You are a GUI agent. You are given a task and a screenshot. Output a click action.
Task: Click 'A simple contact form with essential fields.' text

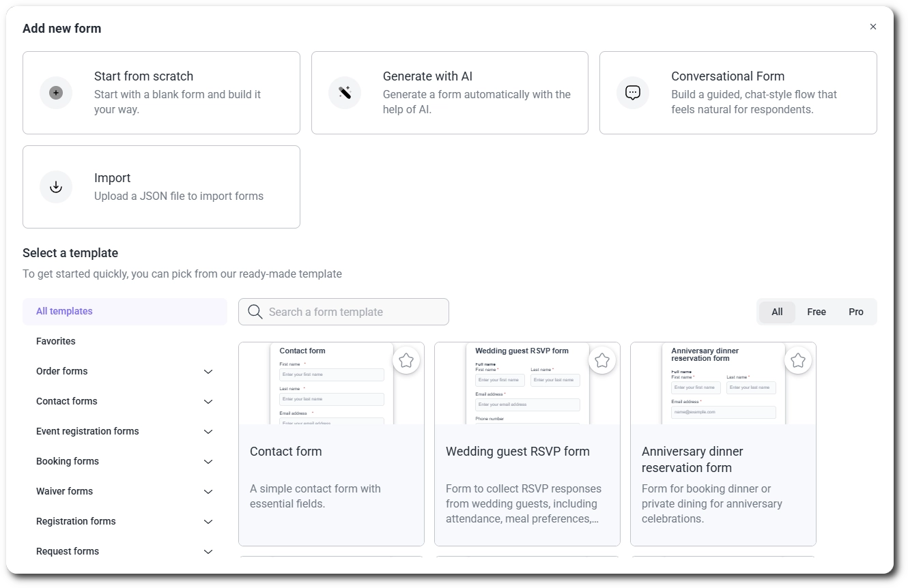(315, 496)
